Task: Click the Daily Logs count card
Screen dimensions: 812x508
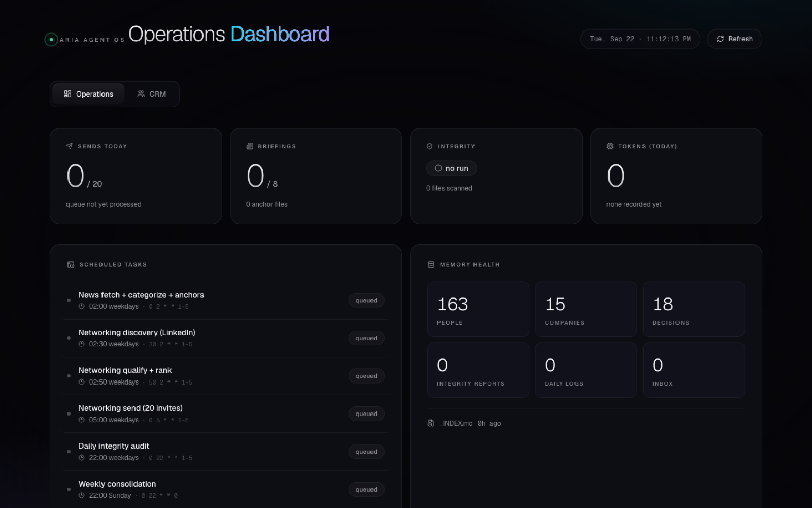Action: (586, 370)
